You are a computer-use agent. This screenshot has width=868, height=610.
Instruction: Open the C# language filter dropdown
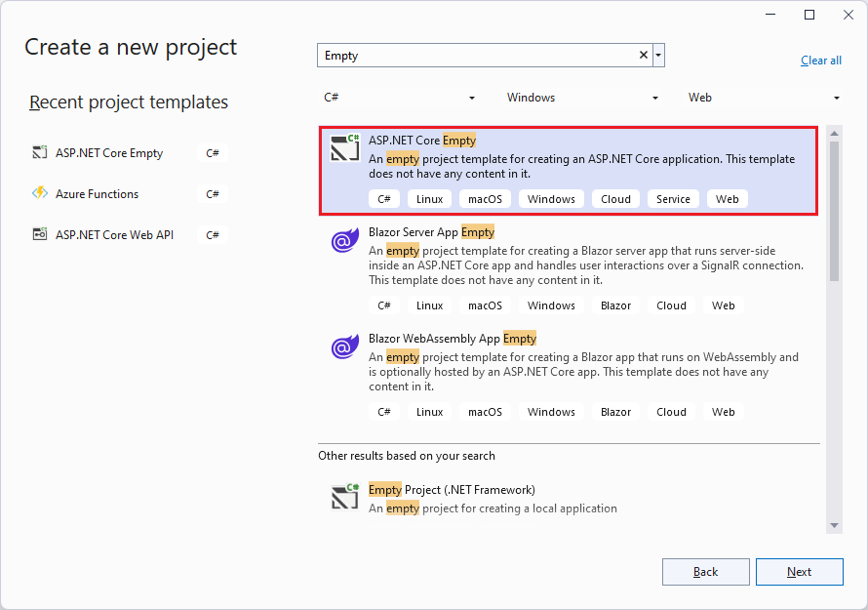472,98
